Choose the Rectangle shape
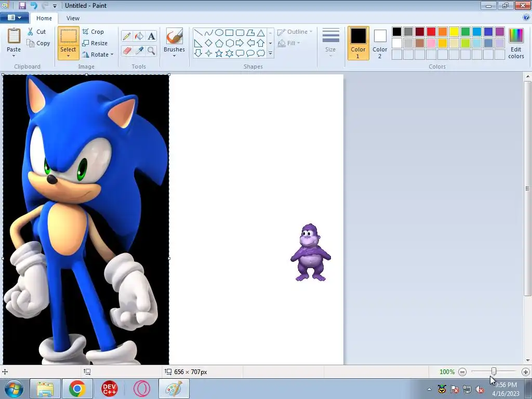The image size is (532, 399). click(229, 33)
